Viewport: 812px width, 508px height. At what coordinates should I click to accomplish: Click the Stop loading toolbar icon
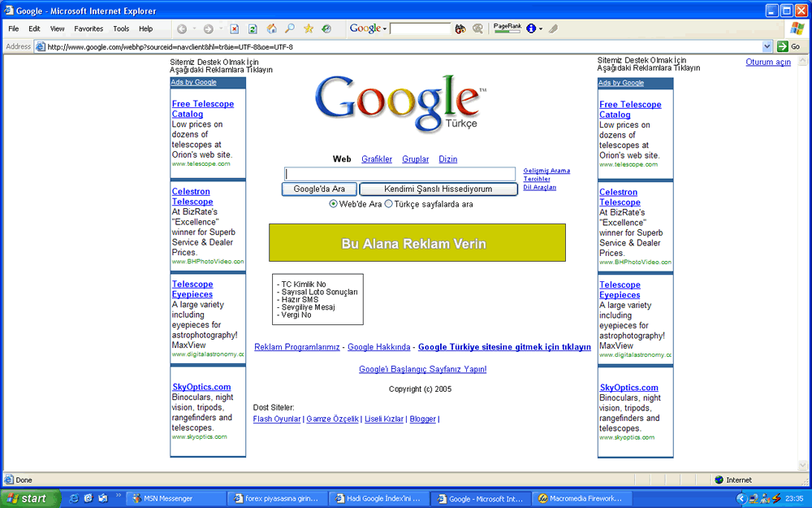234,29
